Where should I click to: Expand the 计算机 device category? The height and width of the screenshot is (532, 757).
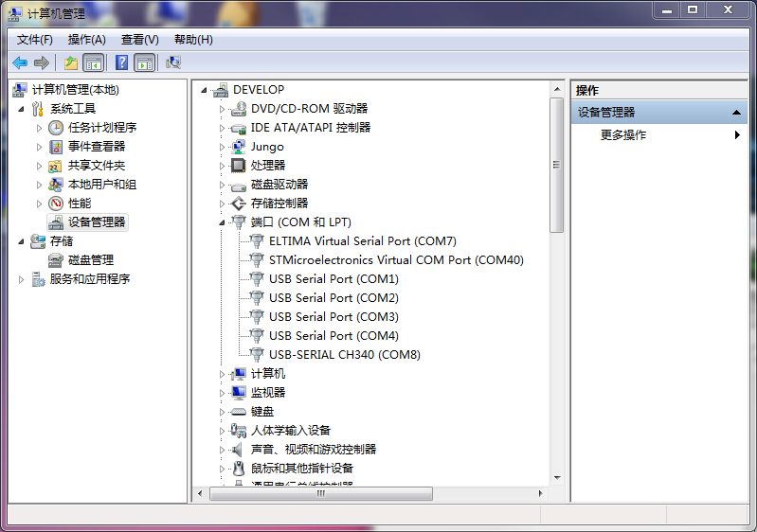[222, 374]
